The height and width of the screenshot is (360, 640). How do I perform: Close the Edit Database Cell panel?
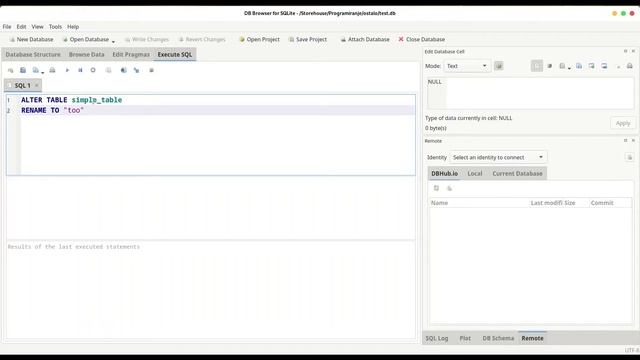[x=633, y=51]
